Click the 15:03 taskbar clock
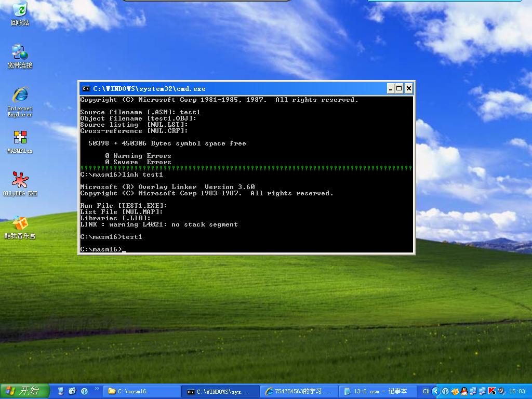 click(x=517, y=392)
